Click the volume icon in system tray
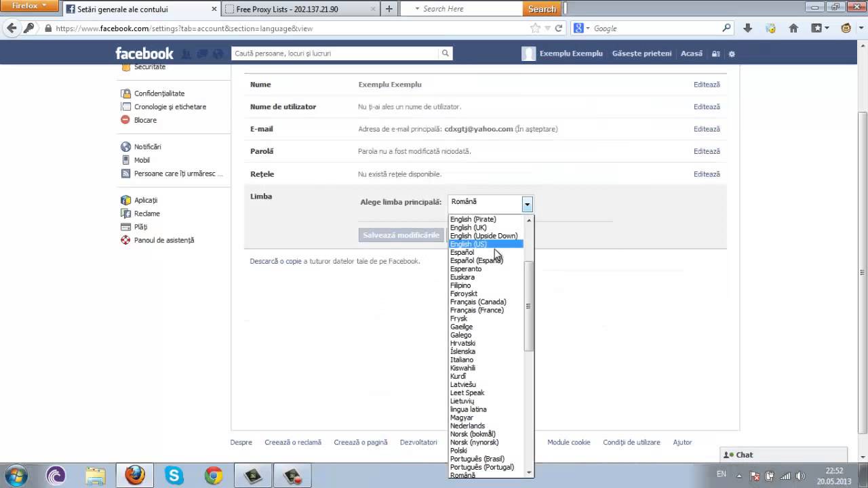The width and height of the screenshot is (868, 488). pos(800,476)
